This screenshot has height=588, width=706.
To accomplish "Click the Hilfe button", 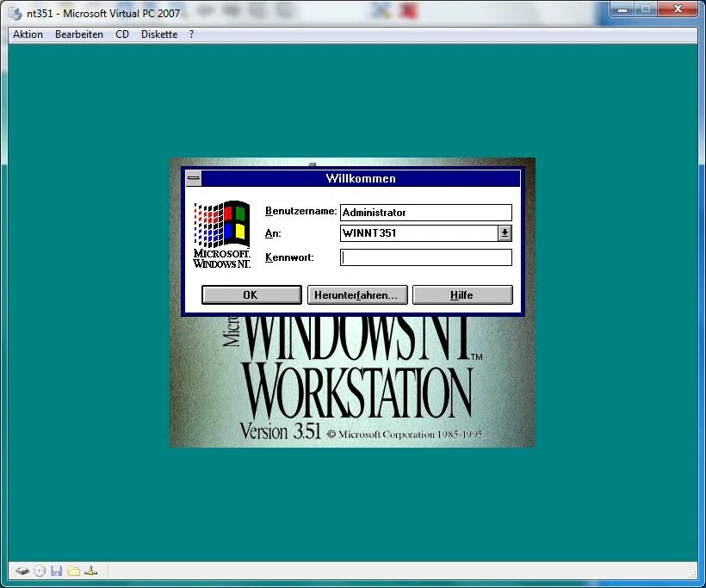I will coord(462,294).
